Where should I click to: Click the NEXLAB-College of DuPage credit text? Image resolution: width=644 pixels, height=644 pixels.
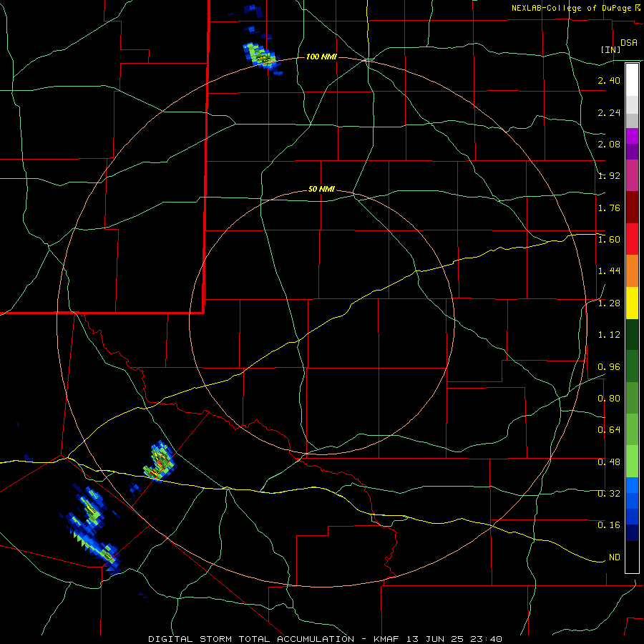572,8
